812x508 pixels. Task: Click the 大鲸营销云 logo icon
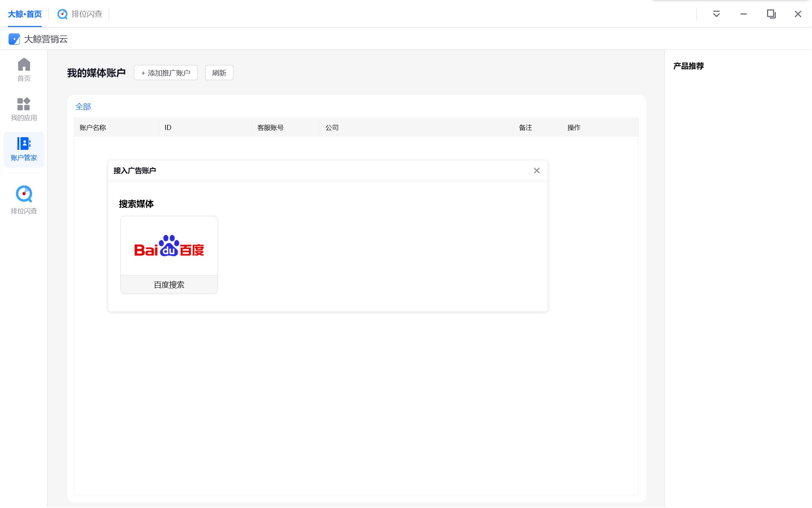pyautogui.click(x=14, y=39)
